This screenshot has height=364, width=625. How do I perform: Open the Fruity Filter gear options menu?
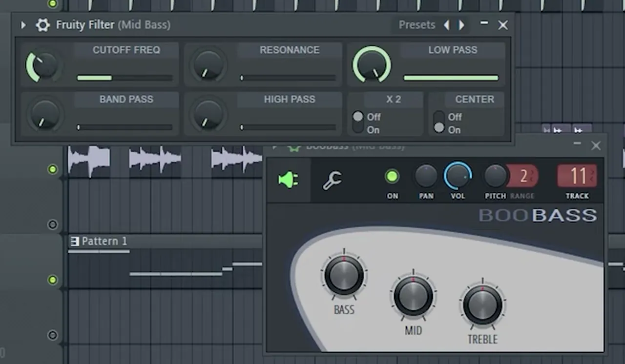click(x=43, y=25)
